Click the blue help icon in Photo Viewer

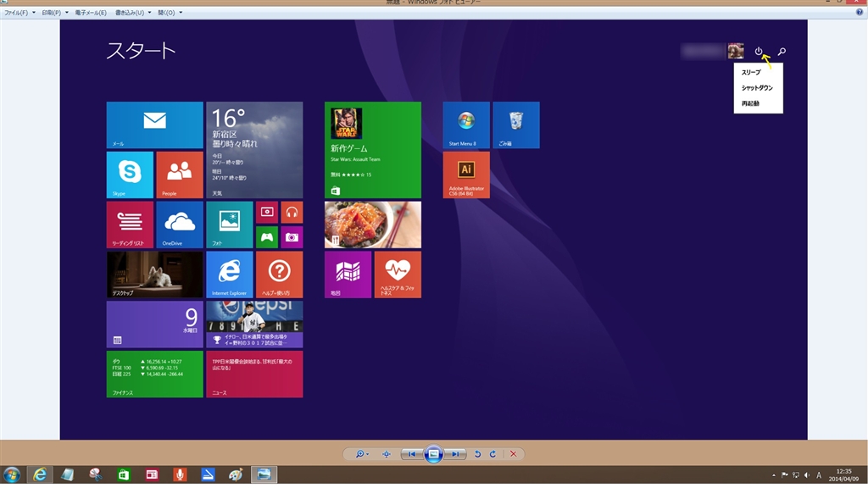coord(860,12)
